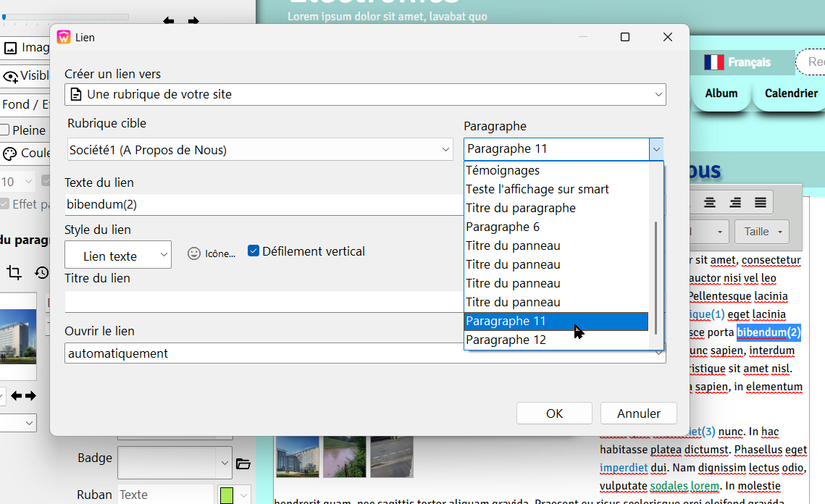This screenshot has height=504, width=825.
Task: Choose Paragraphe 12 from the list
Action: pyautogui.click(x=506, y=340)
